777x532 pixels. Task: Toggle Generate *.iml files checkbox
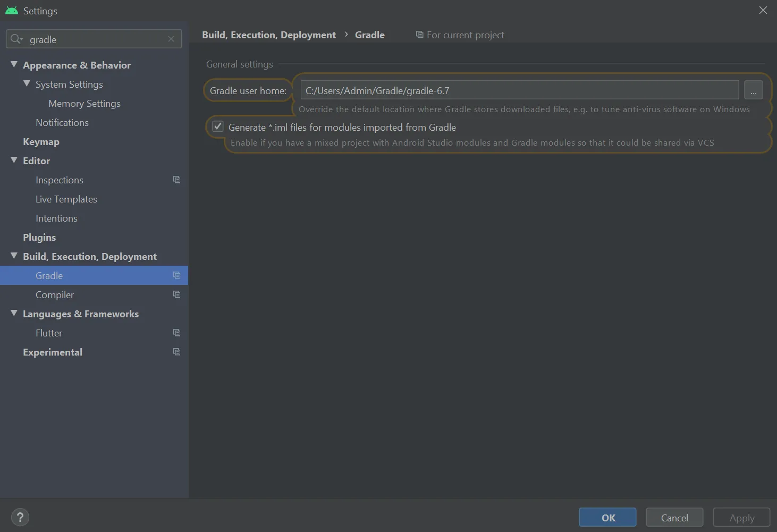(x=218, y=126)
